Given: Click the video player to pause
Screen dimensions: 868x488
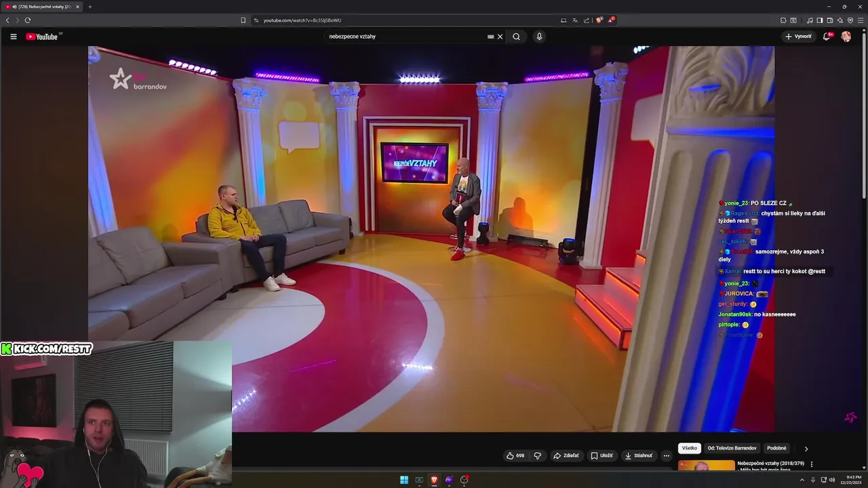Looking at the screenshot, I should pyautogui.click(x=431, y=239).
